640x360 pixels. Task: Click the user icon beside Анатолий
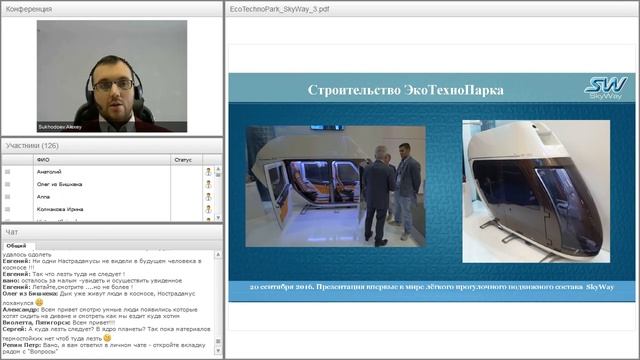click(208, 172)
